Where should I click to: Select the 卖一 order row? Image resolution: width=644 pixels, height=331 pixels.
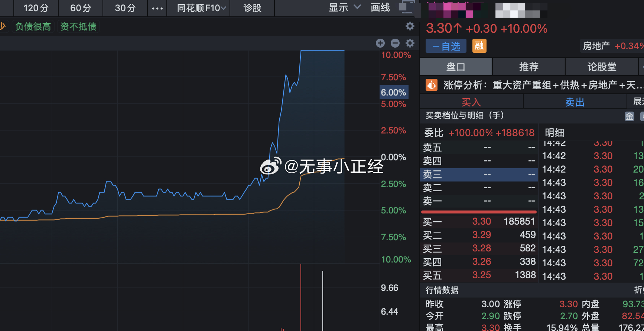pyautogui.click(x=479, y=201)
